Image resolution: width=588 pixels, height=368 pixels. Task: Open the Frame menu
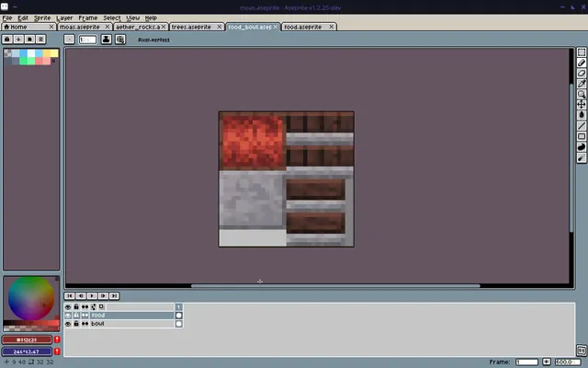(88, 17)
